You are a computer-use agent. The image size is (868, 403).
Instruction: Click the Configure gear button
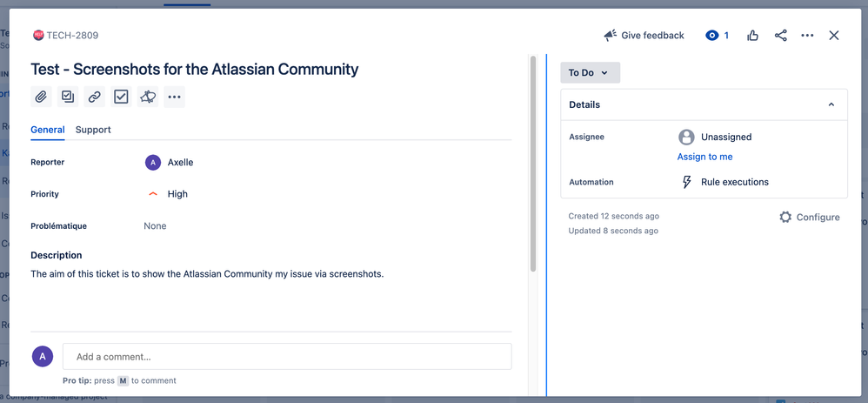(x=810, y=218)
